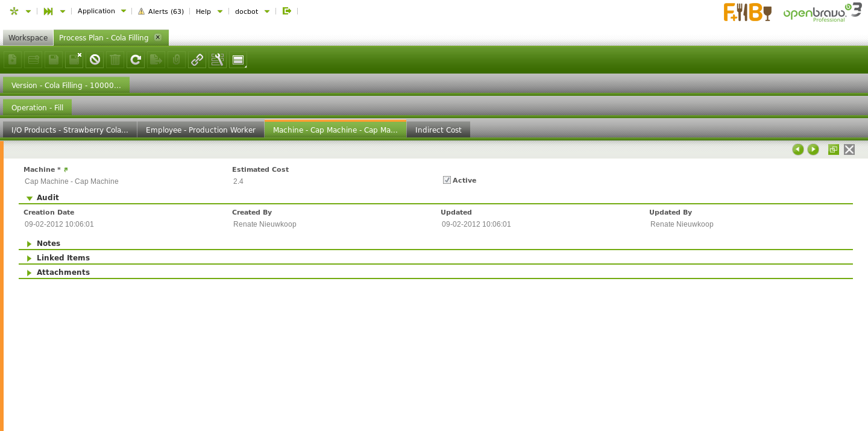Go to next record arrow

click(x=813, y=149)
